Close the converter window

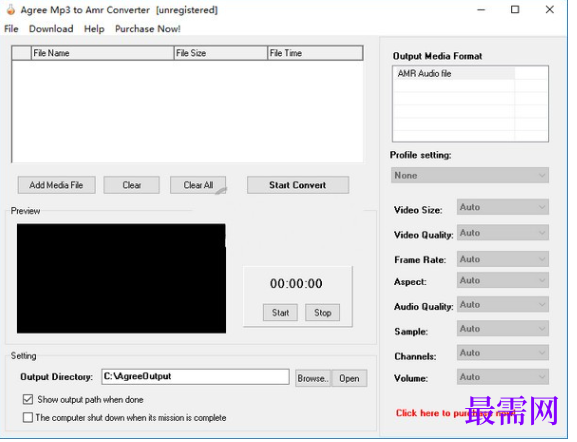tap(550, 10)
